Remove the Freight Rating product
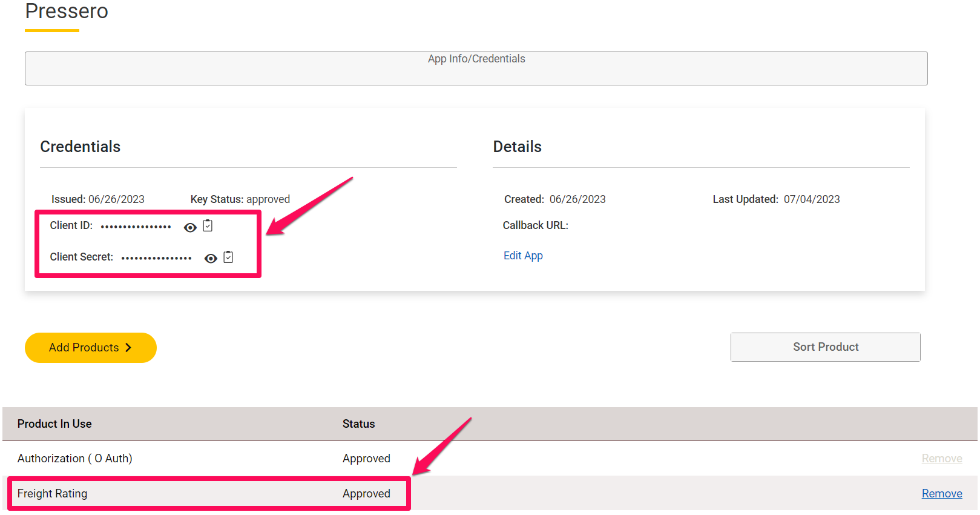 click(942, 494)
